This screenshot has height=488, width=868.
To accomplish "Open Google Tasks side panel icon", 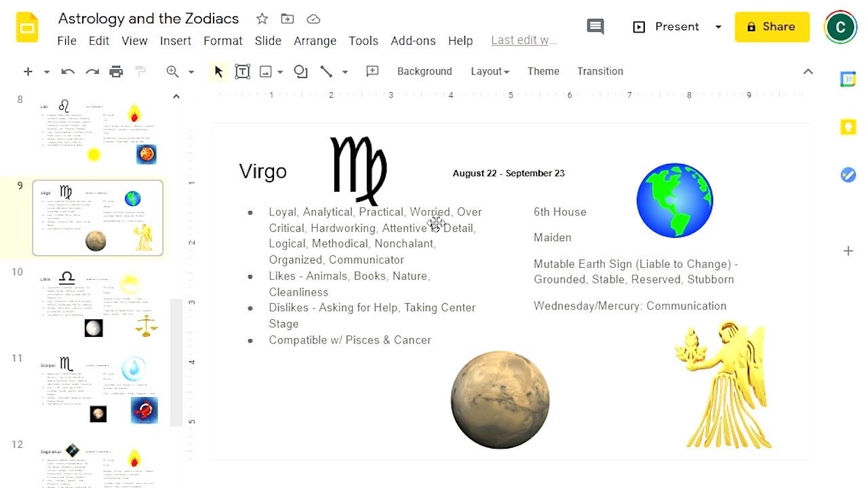I will [848, 175].
